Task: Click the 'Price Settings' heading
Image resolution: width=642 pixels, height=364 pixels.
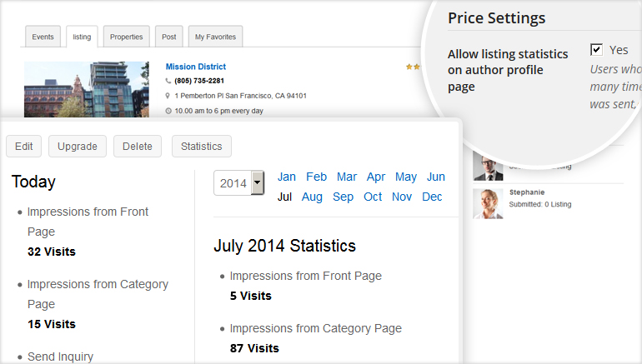Action: click(x=496, y=18)
